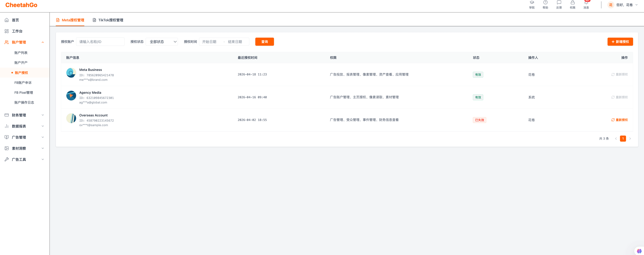
Task: Click the 首页 home icon
Action: pyautogui.click(x=7, y=20)
